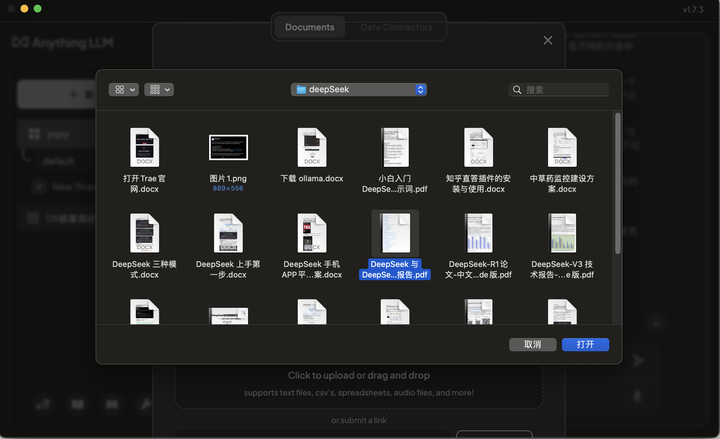Select the DeepSeek 上手第一步.docx file icon
The height and width of the screenshot is (439, 720).
228,233
